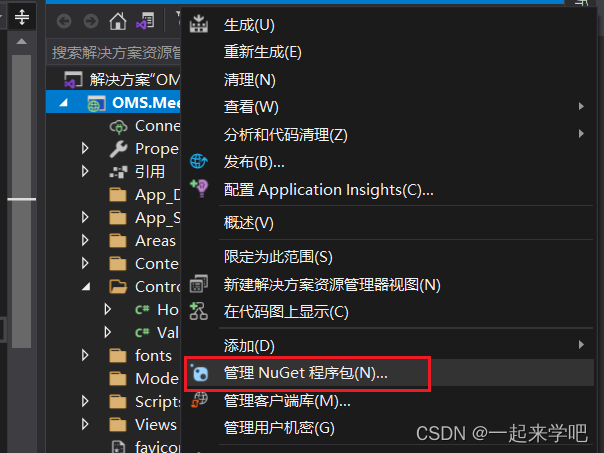
Task: Click the 在代码图上显示 code map icon
Action: (199, 311)
